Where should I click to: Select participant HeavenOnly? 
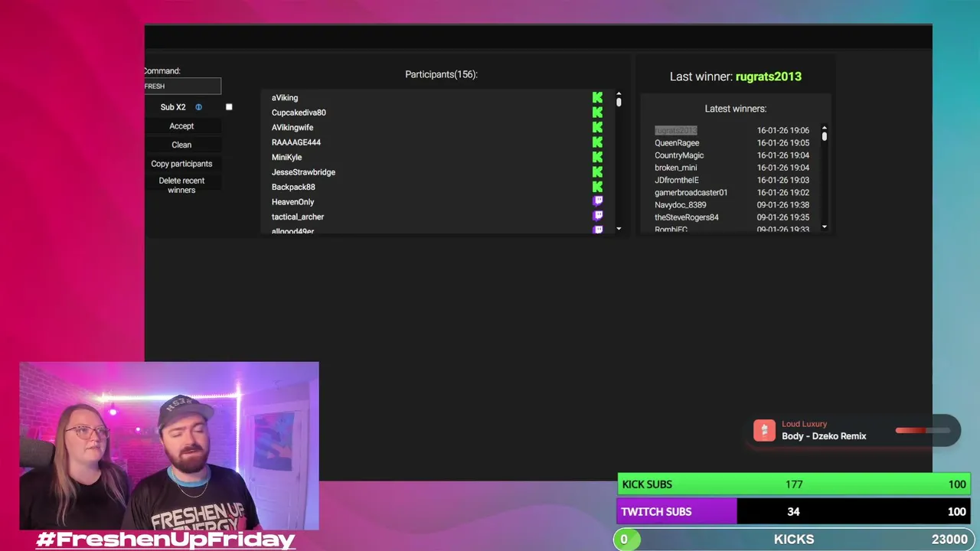click(292, 202)
